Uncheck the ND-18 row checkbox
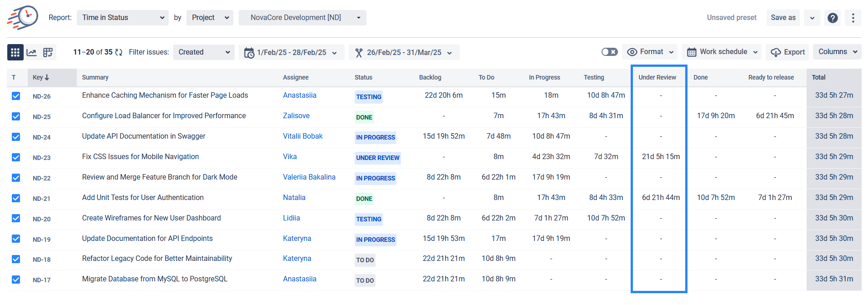Viewport: 868px width, 305px height. point(16,259)
